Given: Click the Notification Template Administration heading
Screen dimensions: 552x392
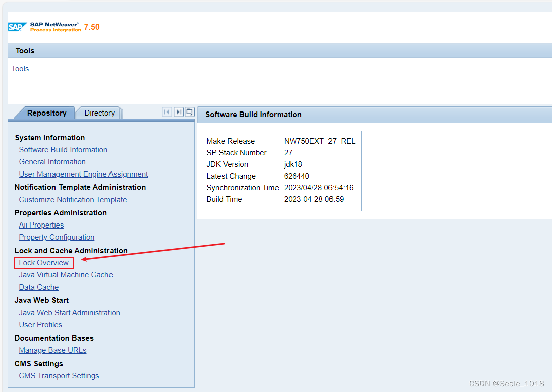Looking at the screenshot, I should 80,187.
